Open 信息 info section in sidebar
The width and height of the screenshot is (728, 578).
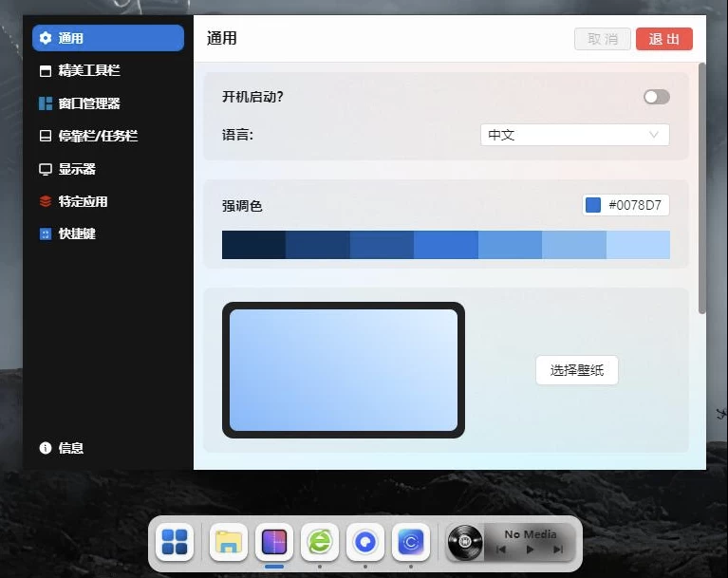tap(70, 448)
